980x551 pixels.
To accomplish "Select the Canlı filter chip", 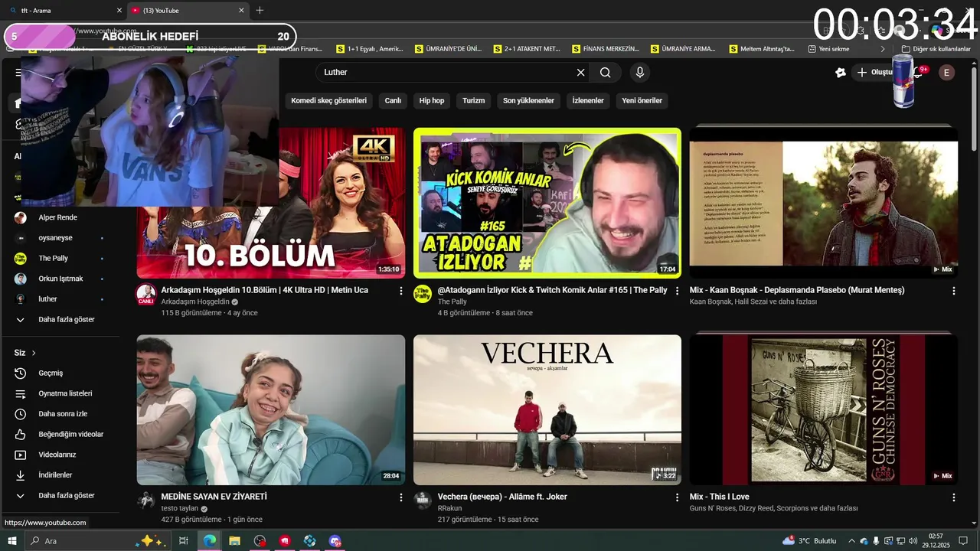I will [x=393, y=100].
